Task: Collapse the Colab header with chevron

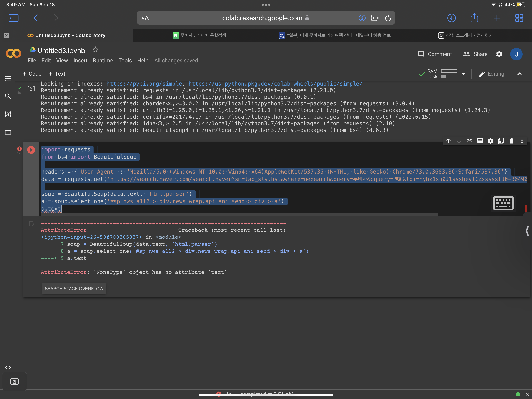Action: [520, 74]
